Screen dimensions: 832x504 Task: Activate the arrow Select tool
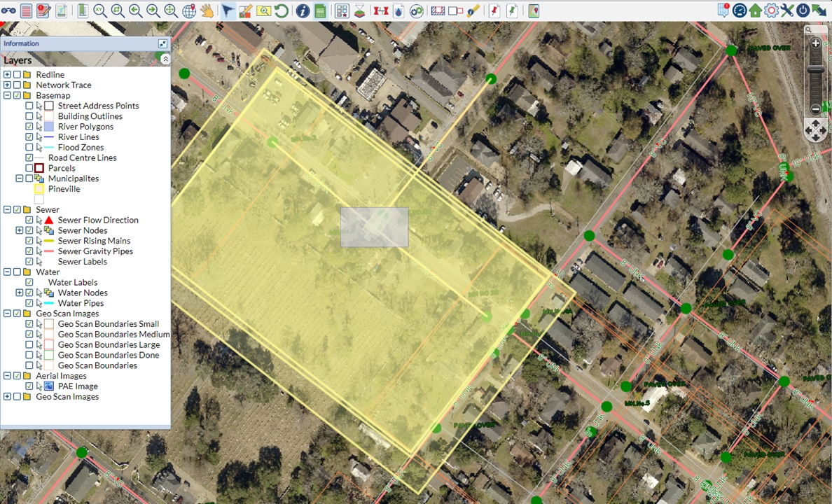(x=228, y=10)
